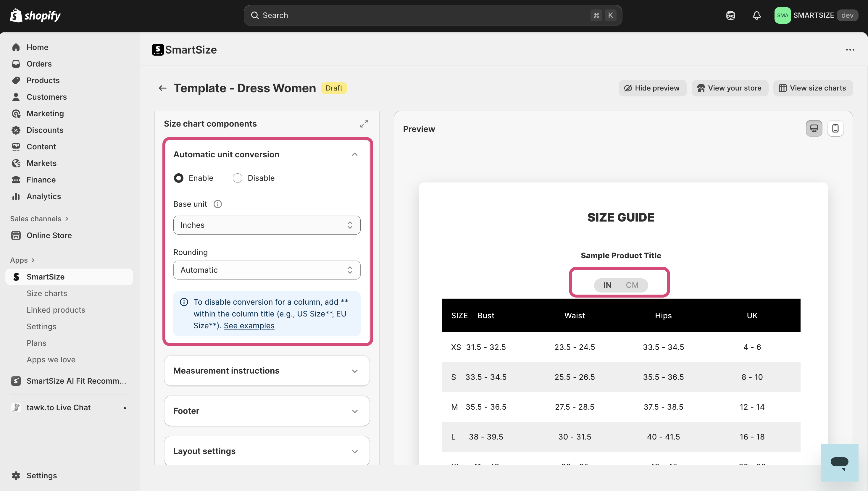868x491 pixels.
Task: Click the Hide preview button
Action: [652, 88]
